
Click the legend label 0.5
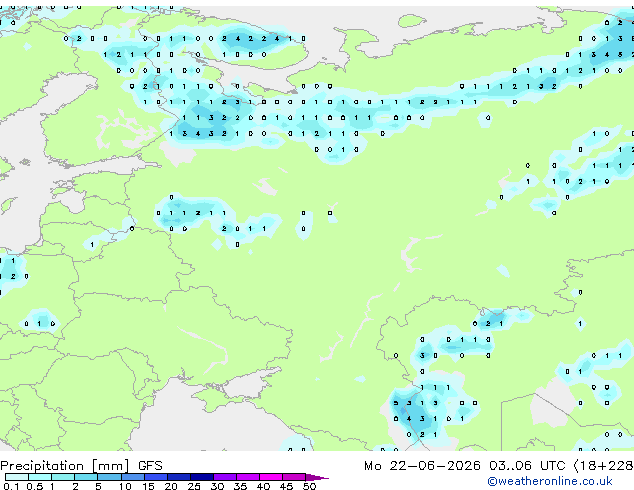(x=34, y=486)
